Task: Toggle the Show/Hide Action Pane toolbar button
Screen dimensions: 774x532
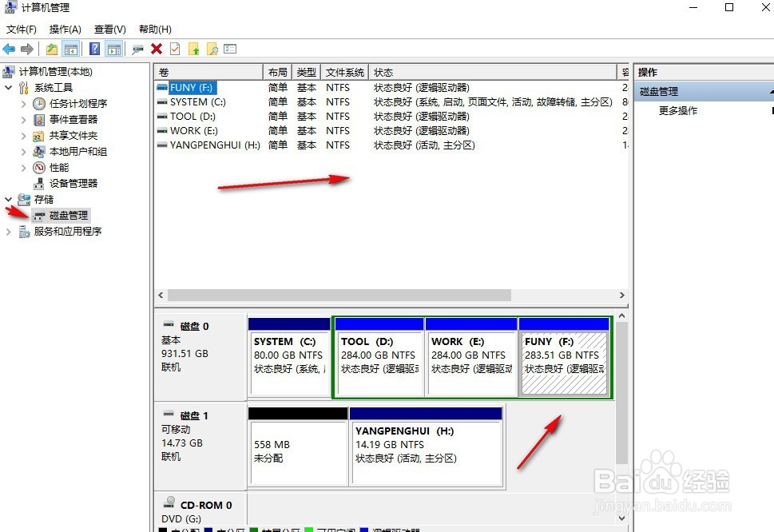Action: click(114, 49)
